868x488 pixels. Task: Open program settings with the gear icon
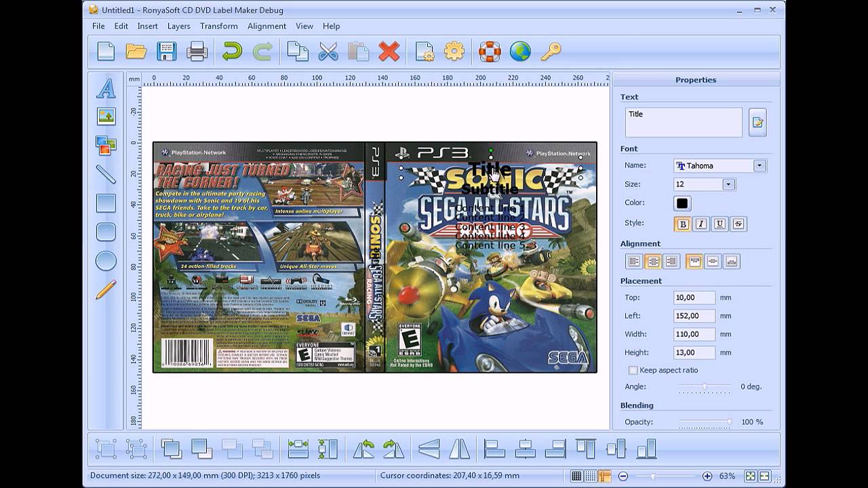454,52
